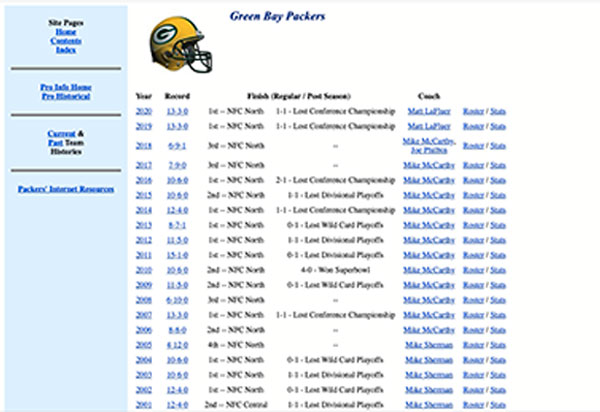View the 8-7-1 record for 2013
The image size is (600, 412).
point(177,225)
